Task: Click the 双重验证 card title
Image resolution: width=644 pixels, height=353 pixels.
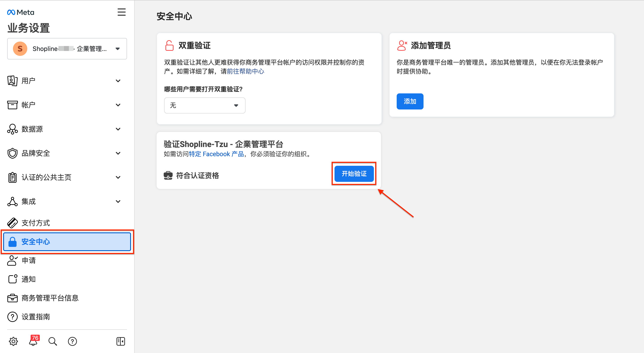Action: coord(195,46)
